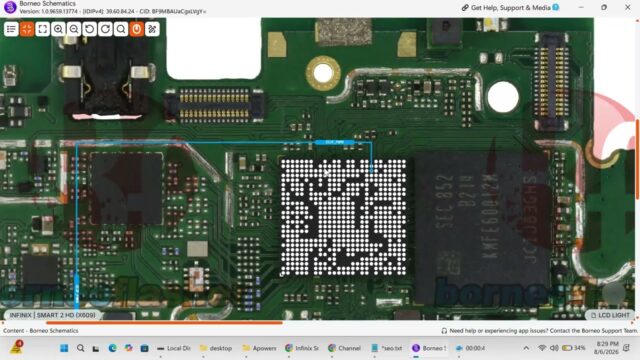Screen dimensions: 640x360
Task: Rotate the board image clockwise
Action: (x=105, y=29)
